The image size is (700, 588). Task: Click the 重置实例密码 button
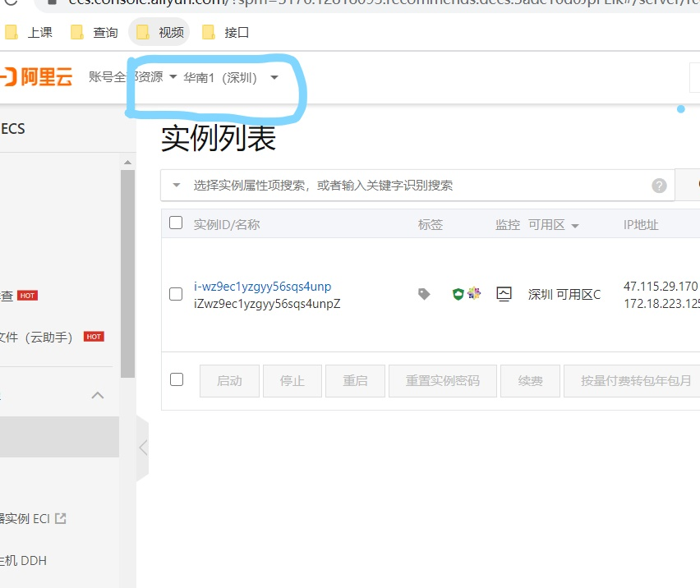click(443, 380)
